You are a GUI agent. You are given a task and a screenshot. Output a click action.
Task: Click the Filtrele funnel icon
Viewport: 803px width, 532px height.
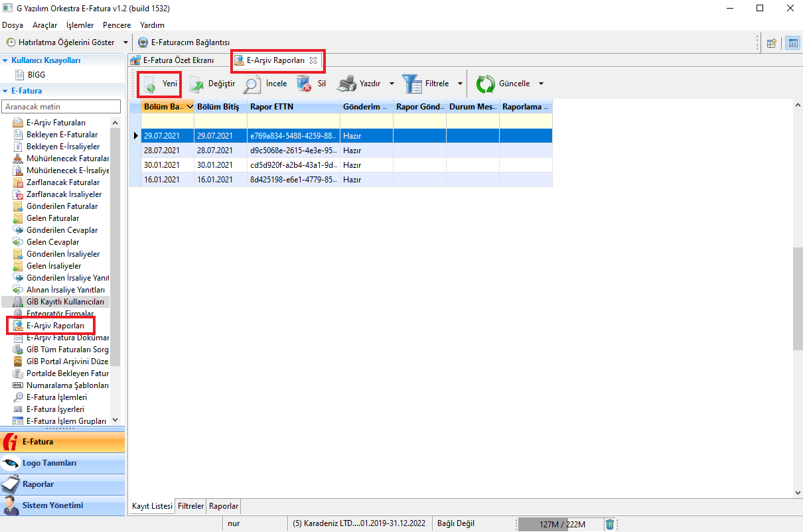[x=412, y=84]
